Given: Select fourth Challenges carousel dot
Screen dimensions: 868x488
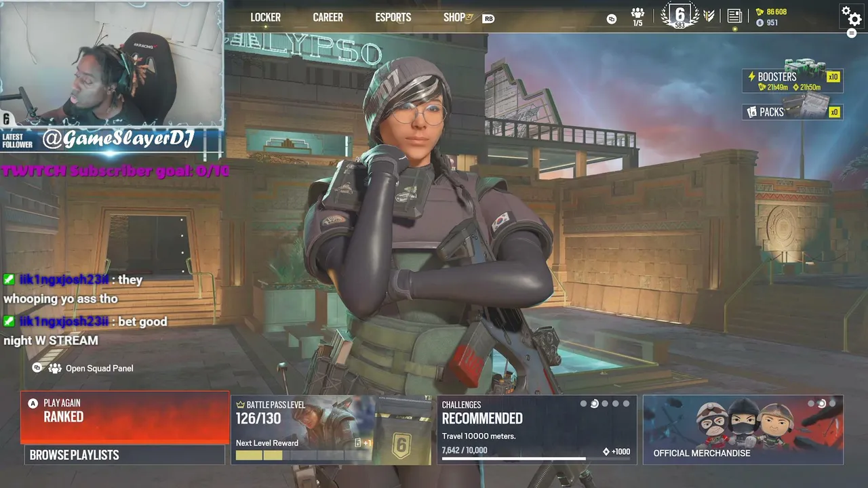Looking at the screenshot, I should 616,404.
